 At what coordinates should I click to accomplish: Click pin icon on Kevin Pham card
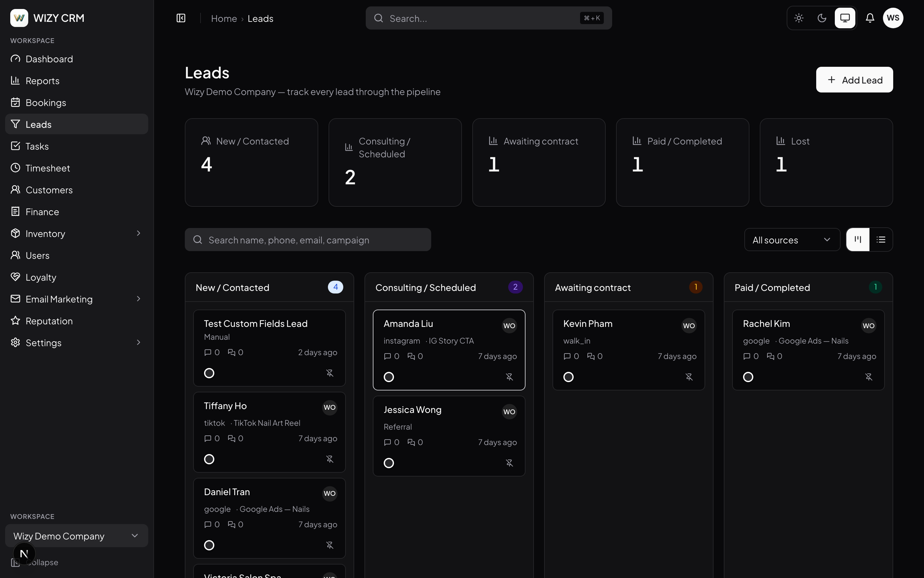click(689, 377)
